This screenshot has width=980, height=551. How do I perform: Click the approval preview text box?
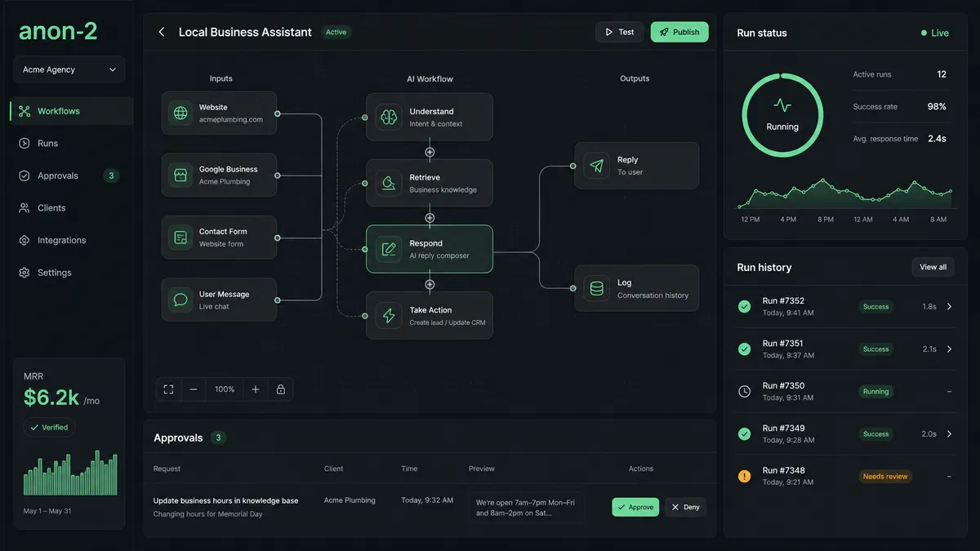tap(527, 507)
